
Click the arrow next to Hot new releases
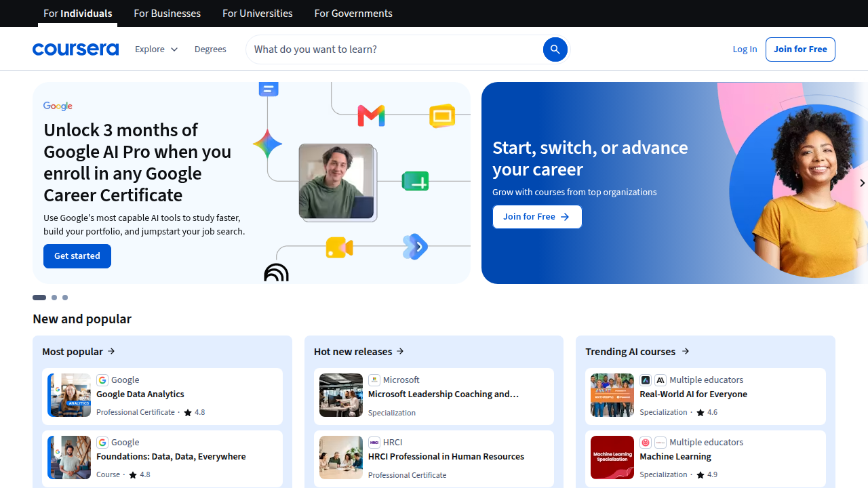tap(400, 351)
